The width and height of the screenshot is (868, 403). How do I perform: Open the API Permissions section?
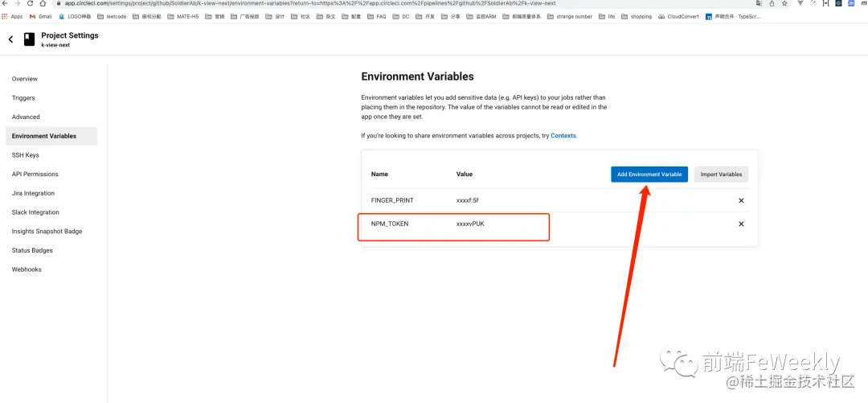pyautogui.click(x=35, y=174)
